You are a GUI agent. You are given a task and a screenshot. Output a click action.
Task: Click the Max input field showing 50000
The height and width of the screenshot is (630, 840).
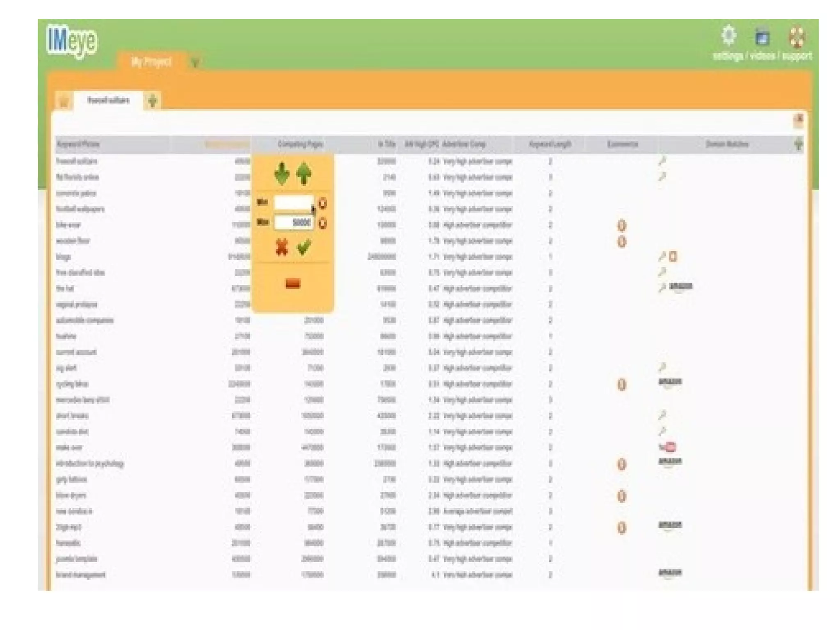[x=293, y=223]
